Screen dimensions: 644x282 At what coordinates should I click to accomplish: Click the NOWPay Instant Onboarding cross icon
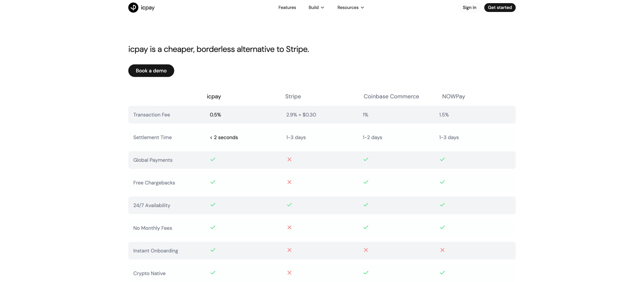442,250
